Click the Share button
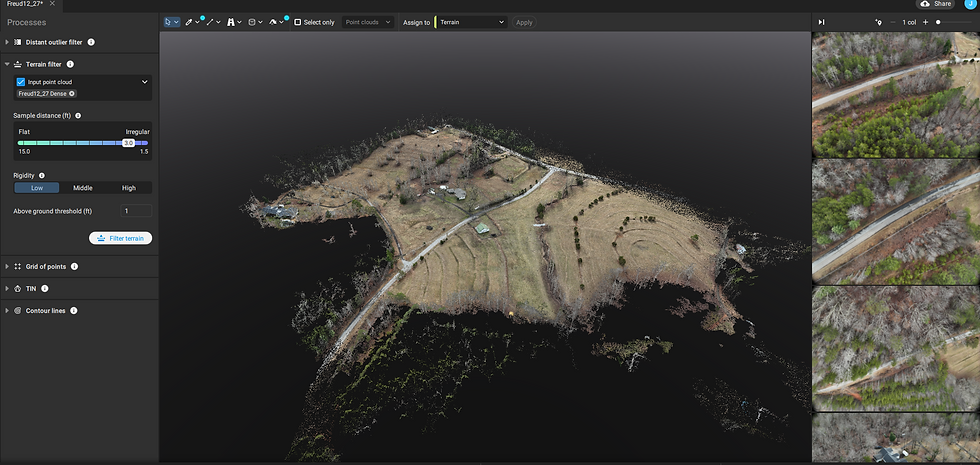Image resolution: width=980 pixels, height=465 pixels. [936, 4]
